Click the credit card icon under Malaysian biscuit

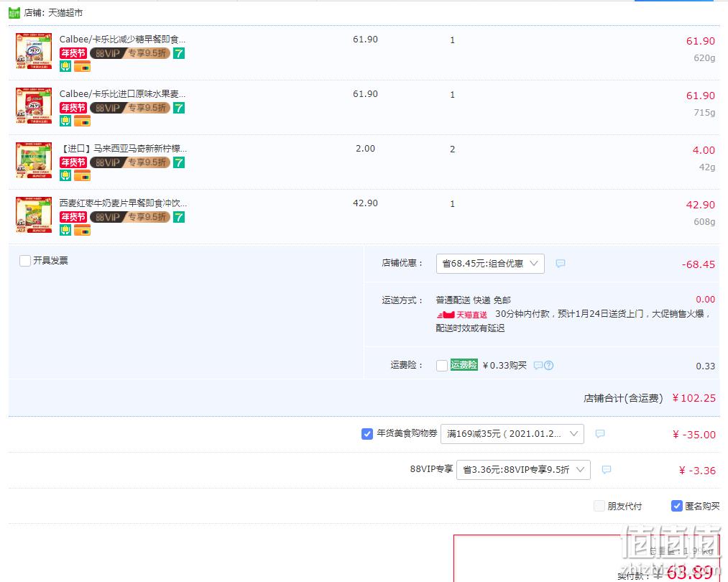[x=82, y=175]
